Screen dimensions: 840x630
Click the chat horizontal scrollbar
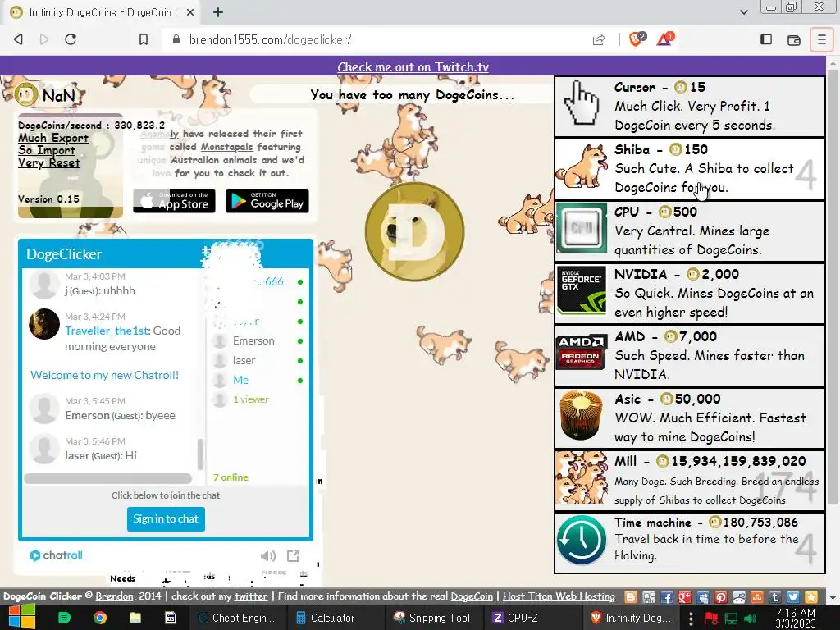click(x=107, y=478)
